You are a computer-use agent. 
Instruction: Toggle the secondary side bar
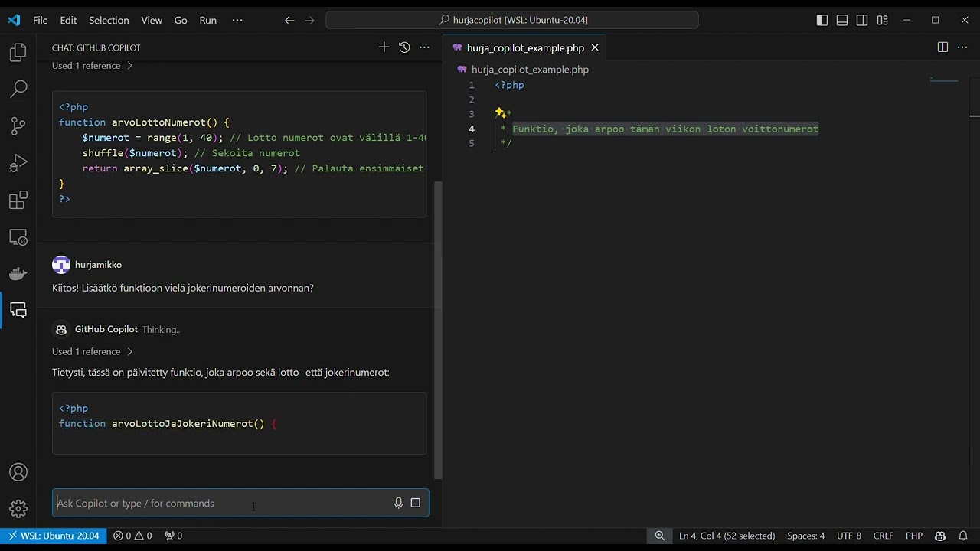coord(862,21)
